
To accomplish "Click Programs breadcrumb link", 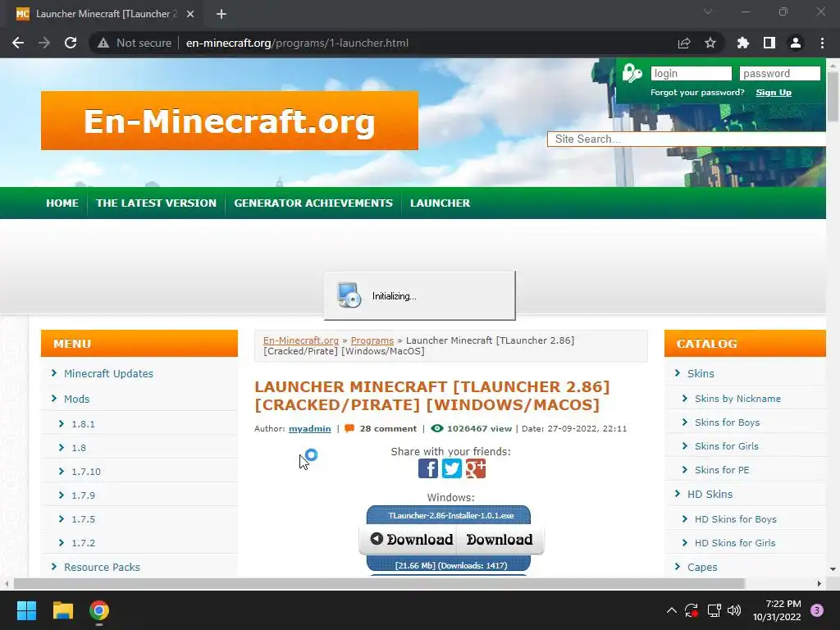I will tap(372, 340).
